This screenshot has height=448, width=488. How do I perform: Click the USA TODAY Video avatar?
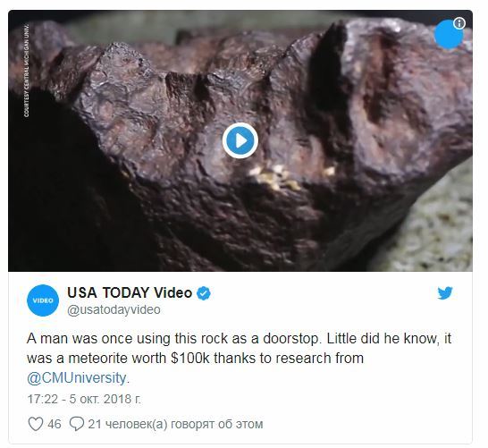[x=43, y=300]
